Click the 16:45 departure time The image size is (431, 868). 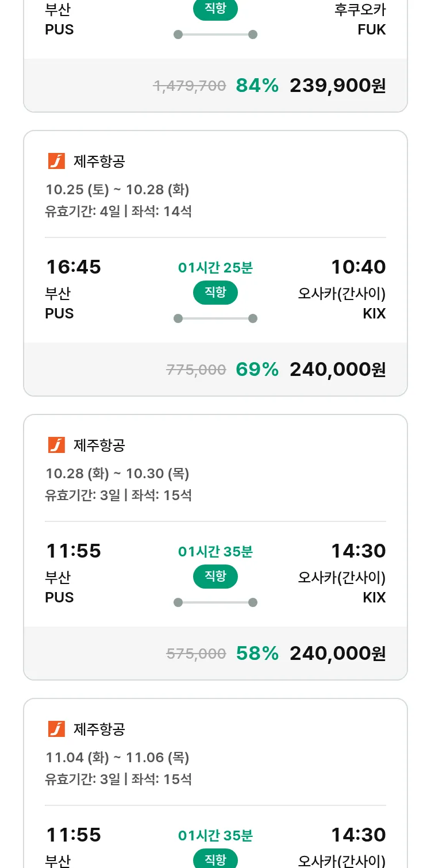[73, 267]
